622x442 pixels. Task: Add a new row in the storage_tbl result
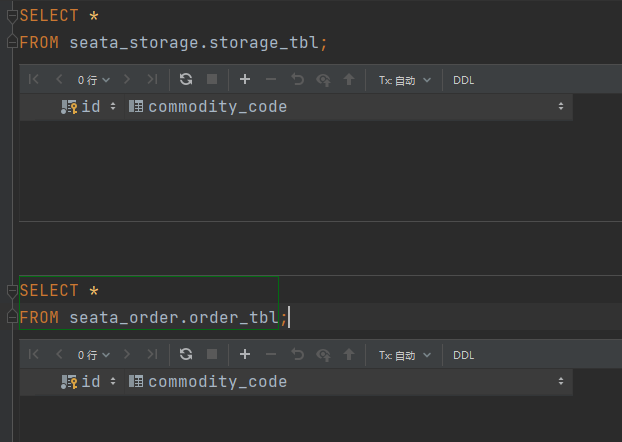click(x=245, y=79)
